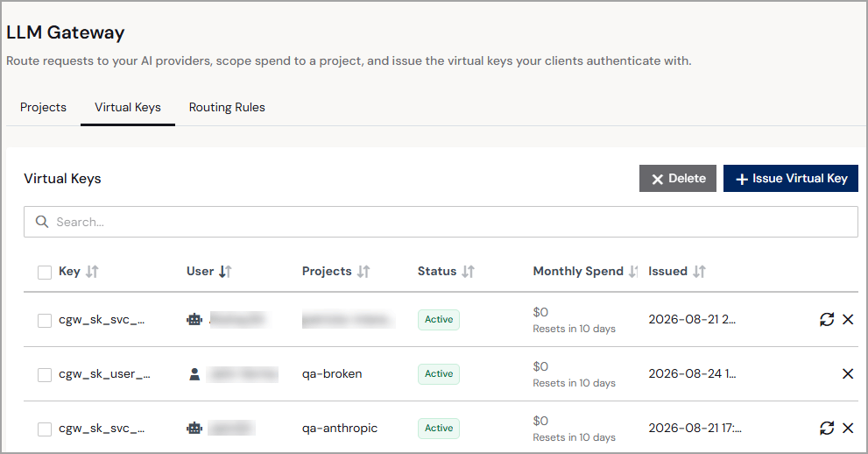Go to the Routing Rules tab

click(x=227, y=108)
